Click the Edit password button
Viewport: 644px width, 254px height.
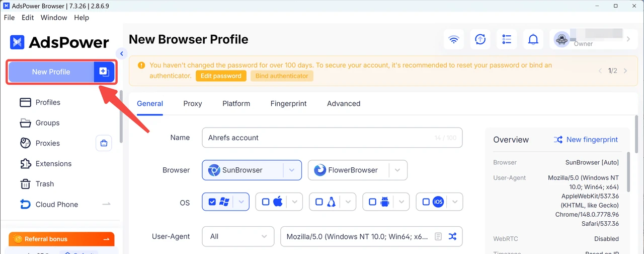[x=221, y=76]
